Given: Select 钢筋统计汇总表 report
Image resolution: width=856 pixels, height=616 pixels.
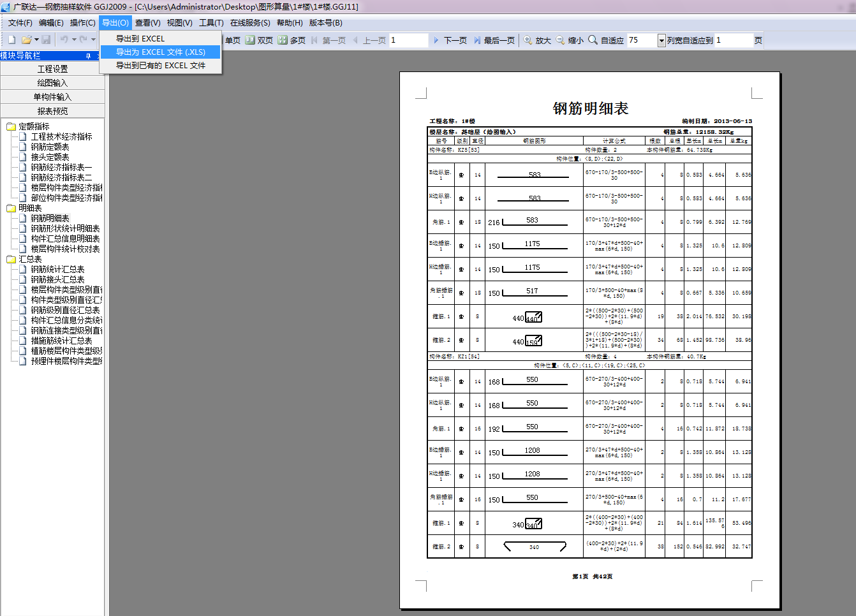Looking at the screenshot, I should [57, 270].
